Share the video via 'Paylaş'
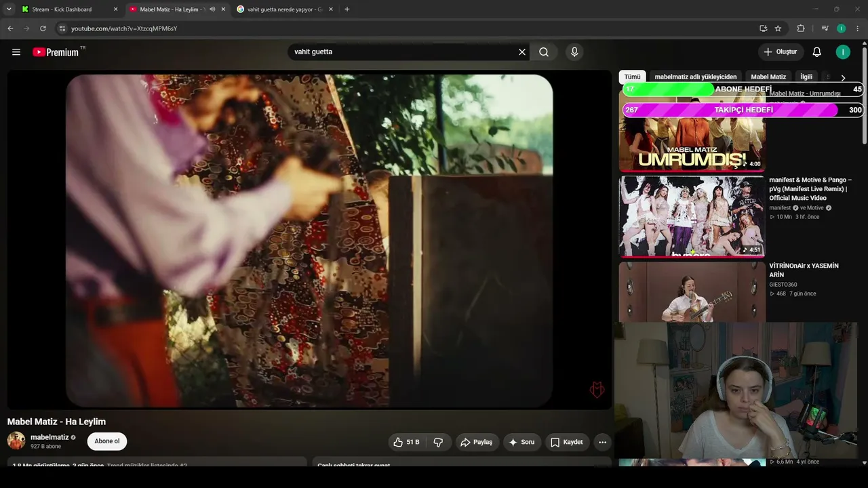The width and height of the screenshot is (868, 488). click(x=477, y=442)
